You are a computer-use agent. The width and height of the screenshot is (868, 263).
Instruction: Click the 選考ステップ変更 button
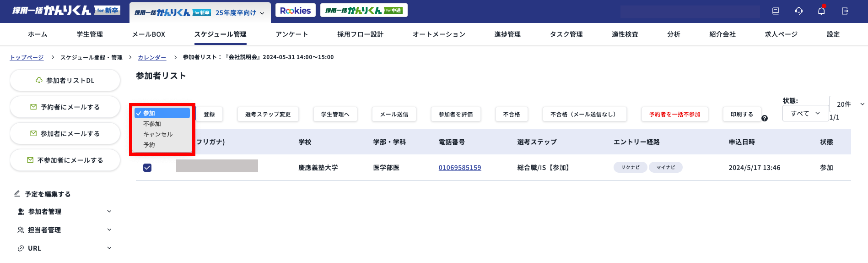(268, 114)
